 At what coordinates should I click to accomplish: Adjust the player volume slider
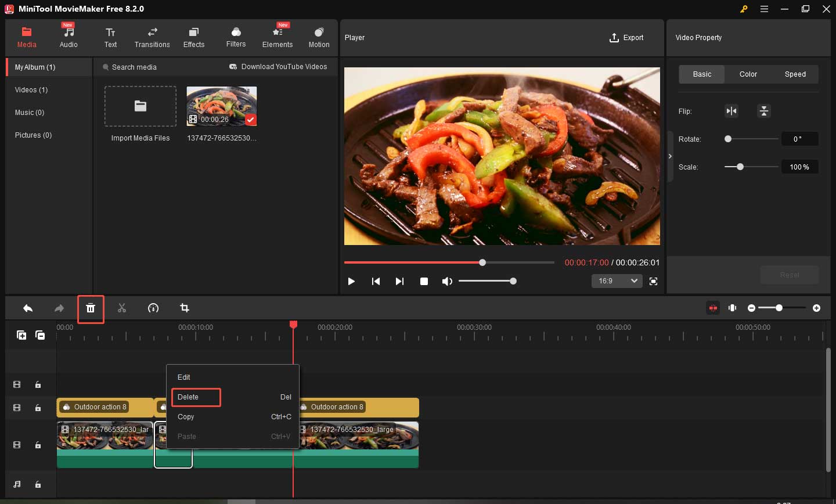[488, 281]
